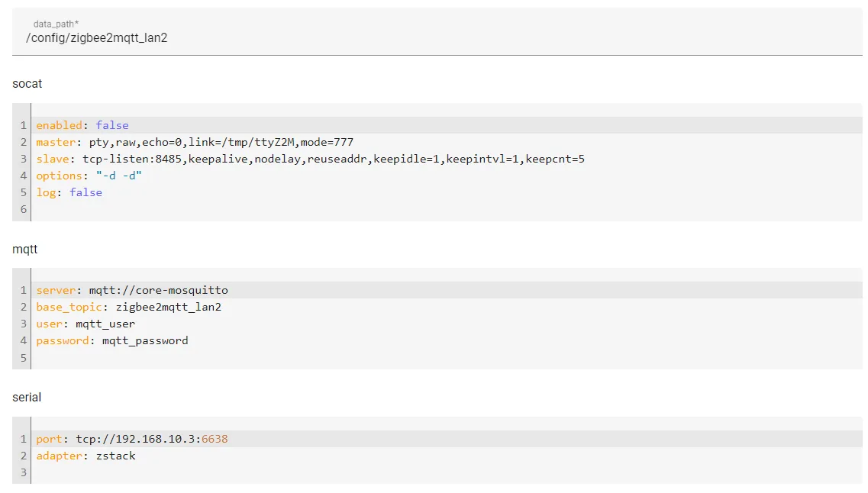The image size is (868, 493).
Task: Click the data_path field label
Action: (56, 24)
